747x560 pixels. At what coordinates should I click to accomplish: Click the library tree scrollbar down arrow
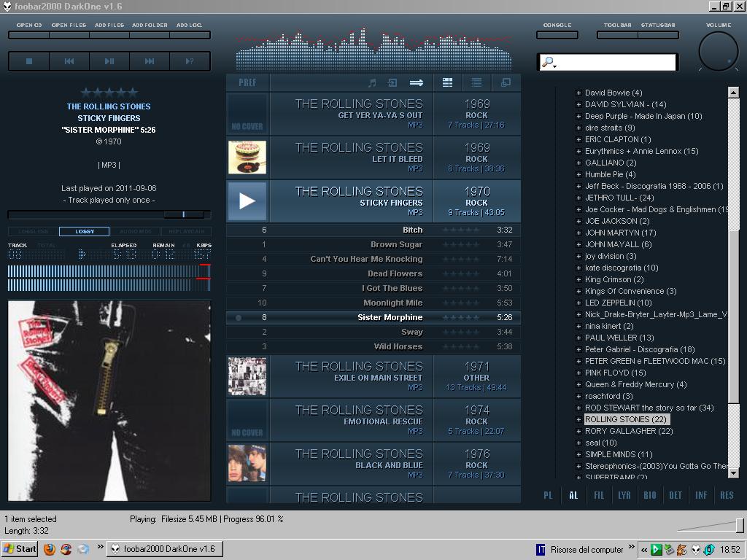[x=734, y=472]
